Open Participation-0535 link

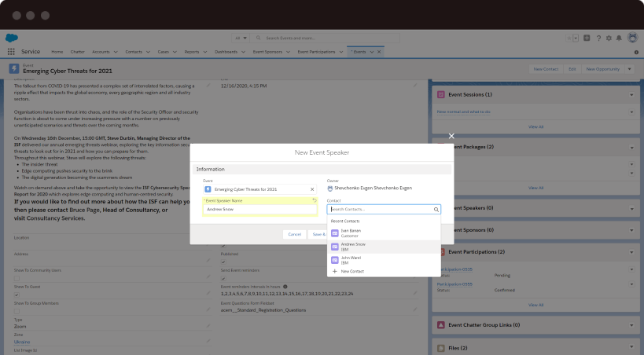(x=456, y=269)
